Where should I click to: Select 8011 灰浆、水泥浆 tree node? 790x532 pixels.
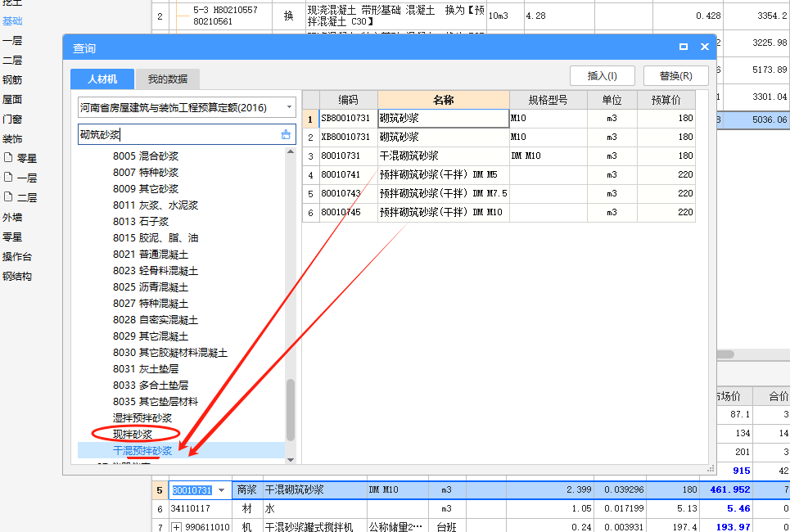[x=156, y=205]
